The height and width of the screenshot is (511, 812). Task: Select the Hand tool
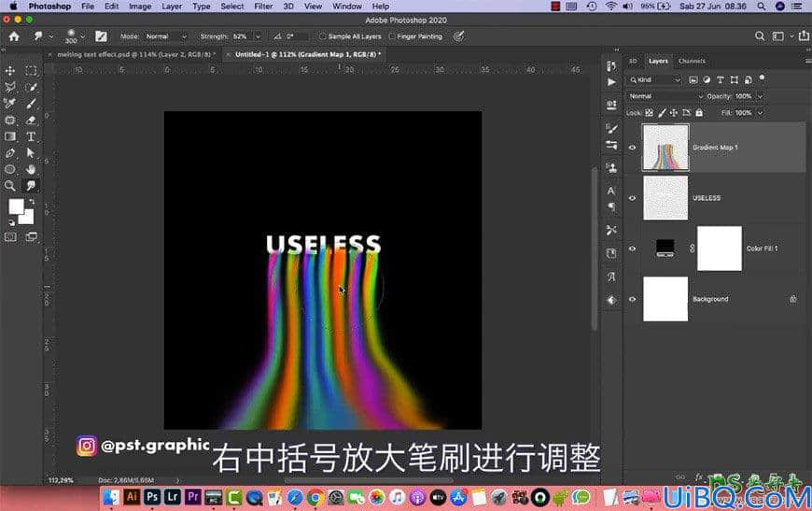31,169
